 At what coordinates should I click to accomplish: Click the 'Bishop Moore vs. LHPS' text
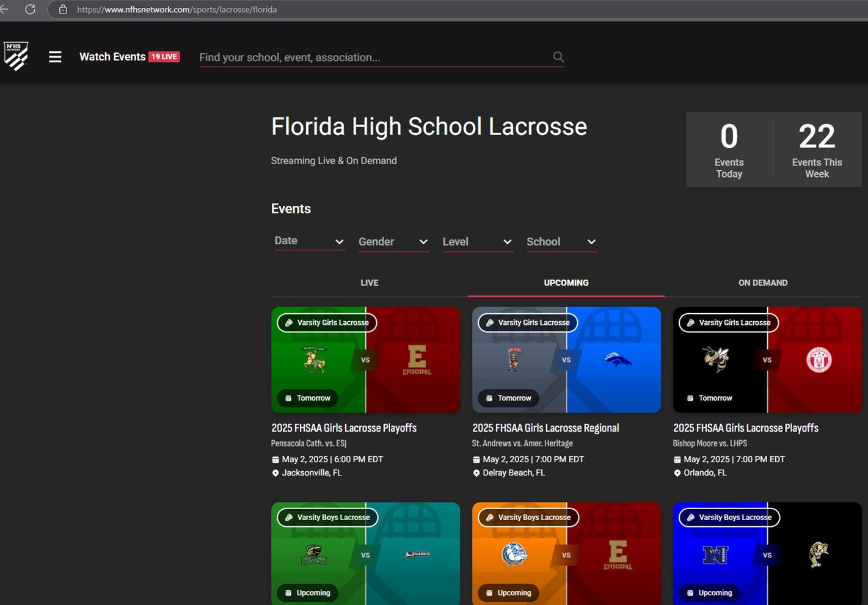(710, 443)
